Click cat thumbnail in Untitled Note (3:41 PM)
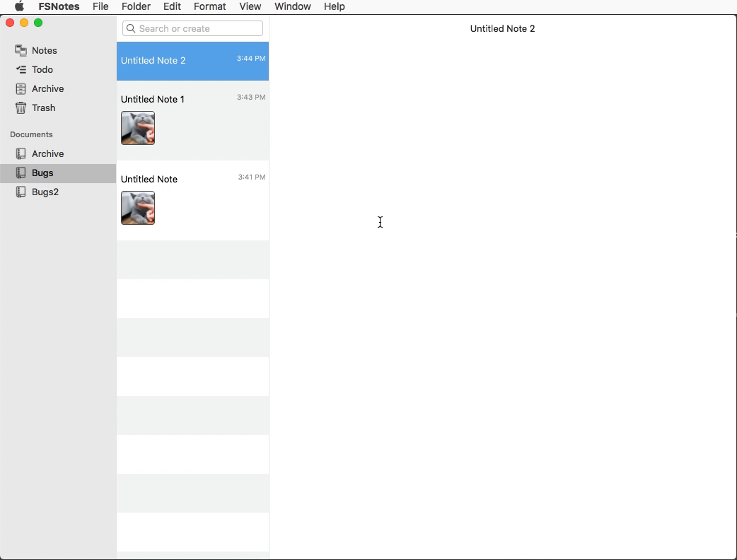 click(x=138, y=208)
